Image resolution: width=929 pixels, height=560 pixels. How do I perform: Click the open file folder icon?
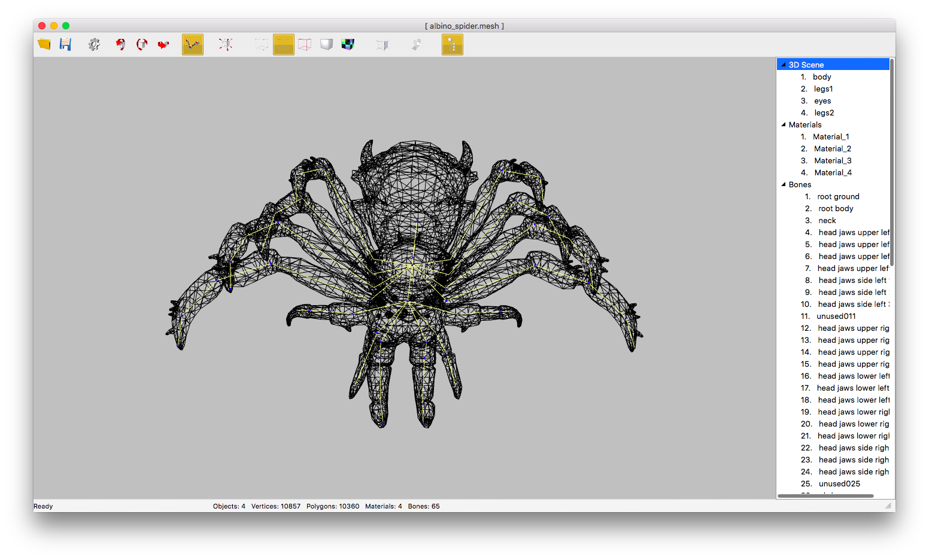tap(44, 44)
